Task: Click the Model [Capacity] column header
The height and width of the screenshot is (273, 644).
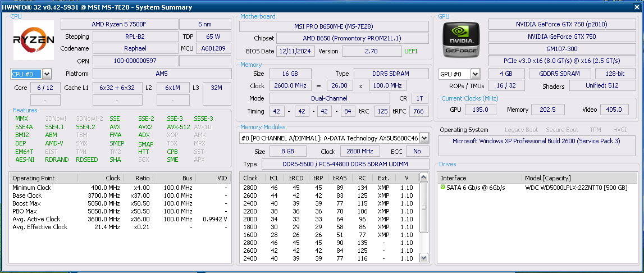Action: pyautogui.click(x=578, y=178)
